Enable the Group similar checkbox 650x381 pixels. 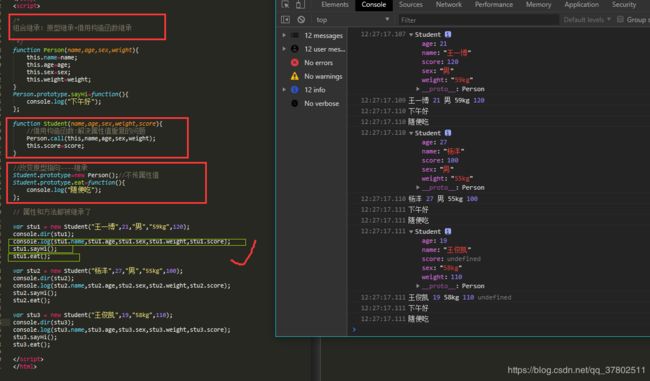620,19
